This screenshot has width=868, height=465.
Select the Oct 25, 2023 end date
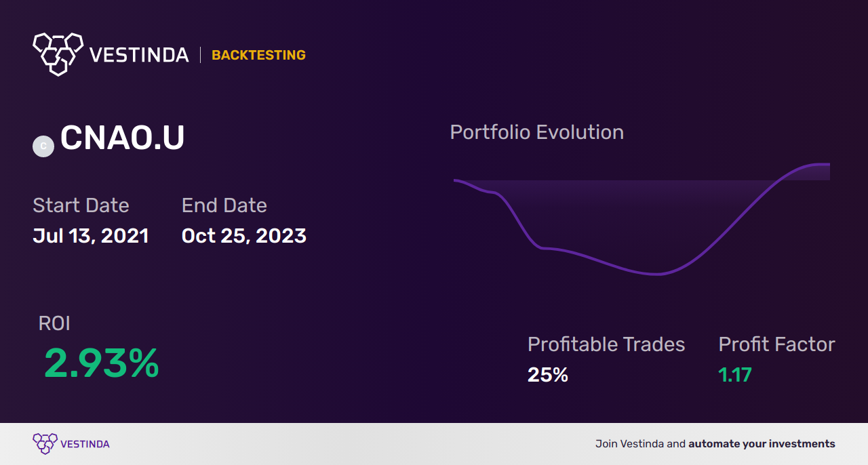[244, 236]
